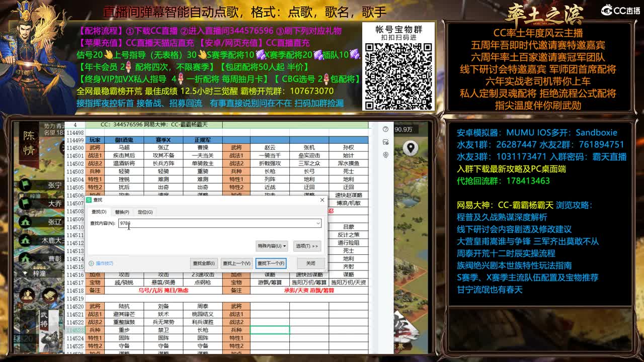Select row header 114519
The image size is (644, 362).
click(74, 298)
